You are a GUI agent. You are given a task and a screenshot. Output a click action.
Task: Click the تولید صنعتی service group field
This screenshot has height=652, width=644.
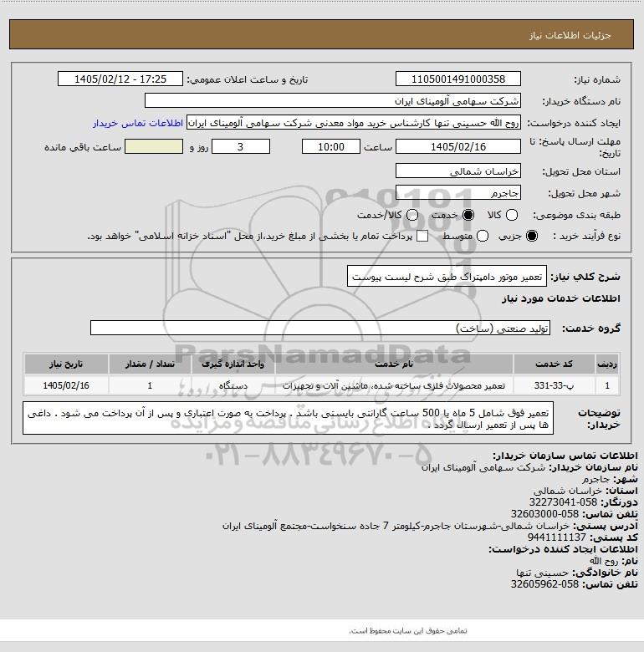click(x=320, y=328)
